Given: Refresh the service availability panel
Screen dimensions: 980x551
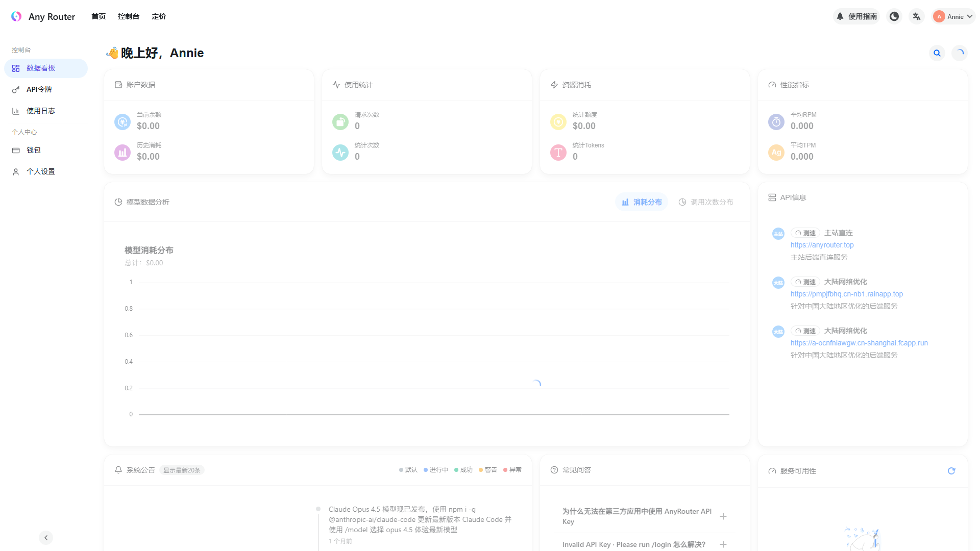Looking at the screenshot, I should point(951,471).
